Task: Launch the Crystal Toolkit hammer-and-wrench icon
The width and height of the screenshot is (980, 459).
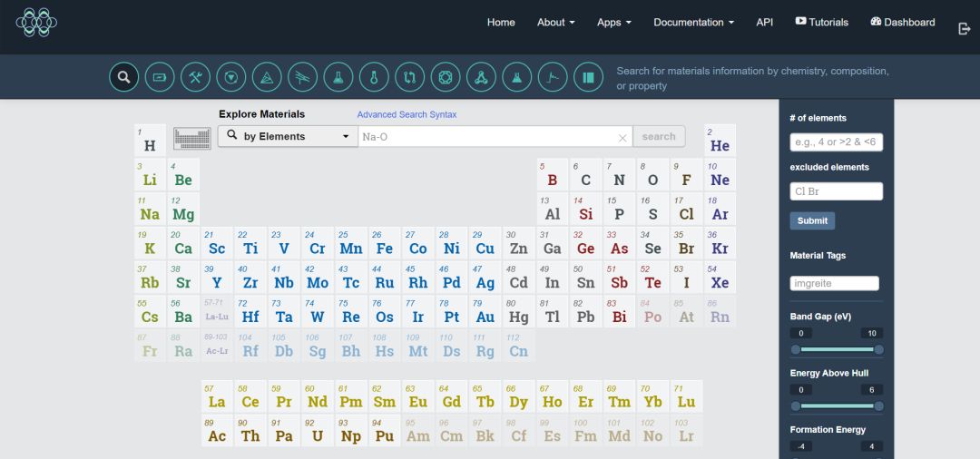Action: coord(195,77)
